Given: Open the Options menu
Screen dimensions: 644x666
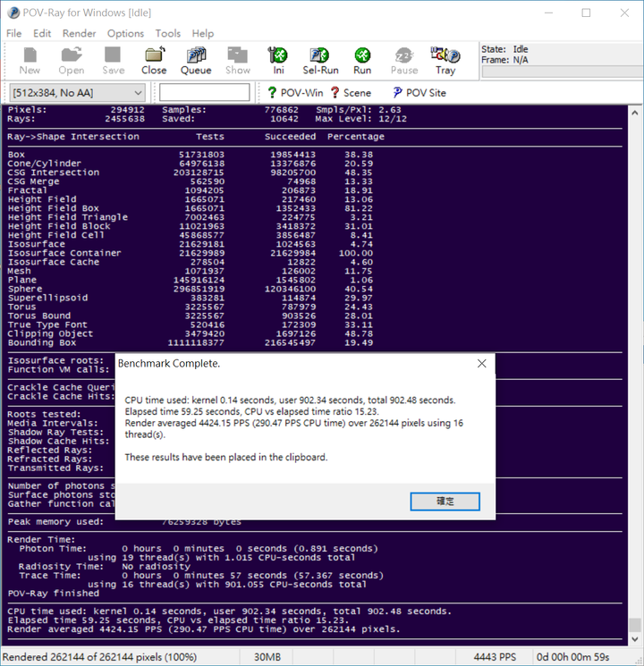Looking at the screenshot, I should (x=125, y=33).
